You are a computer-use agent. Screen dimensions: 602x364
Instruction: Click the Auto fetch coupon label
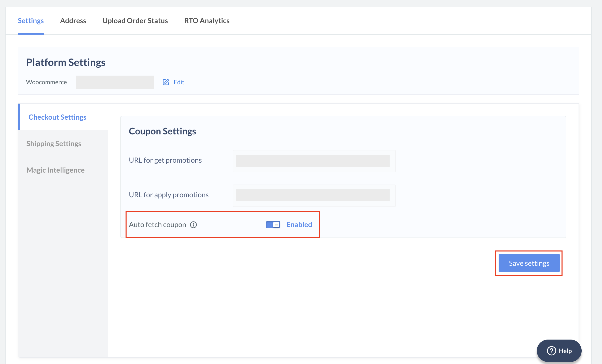click(157, 225)
